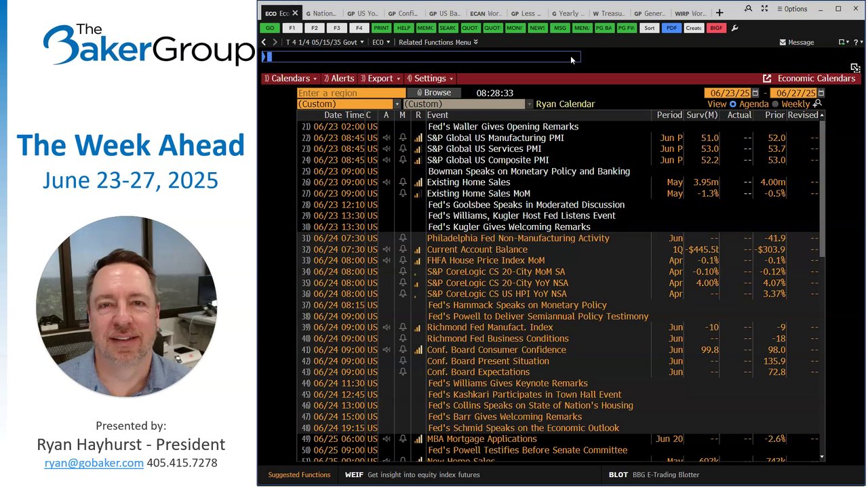Viewport: 868px width, 488px height.
Task: Click the back arrow navigation icon
Action: 264,42
